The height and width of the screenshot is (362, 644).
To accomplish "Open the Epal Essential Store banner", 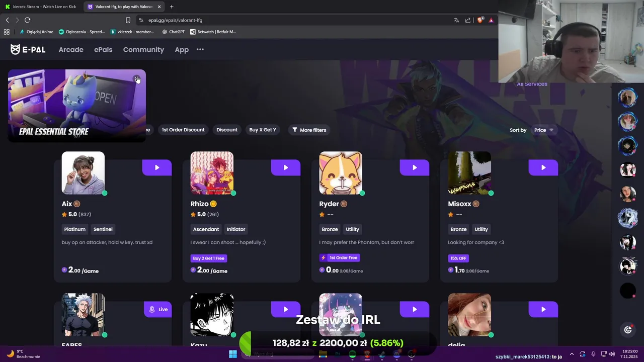I will coord(77,106).
